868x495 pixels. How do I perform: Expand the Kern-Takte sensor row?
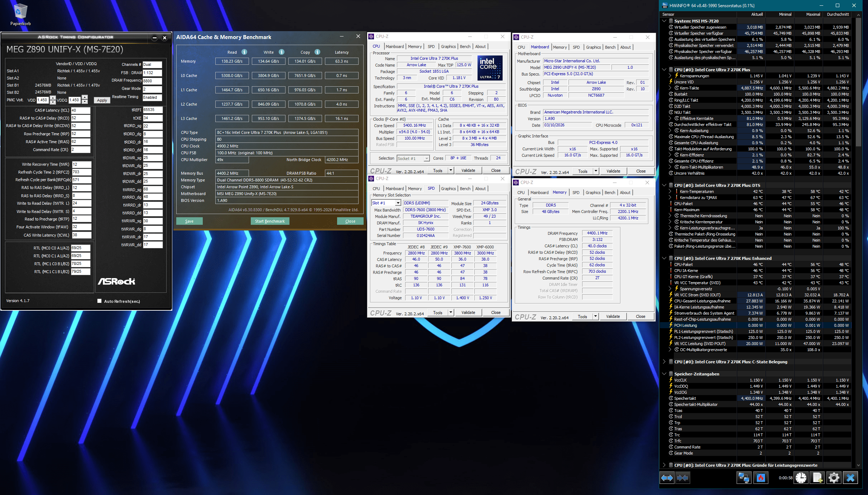pos(670,88)
